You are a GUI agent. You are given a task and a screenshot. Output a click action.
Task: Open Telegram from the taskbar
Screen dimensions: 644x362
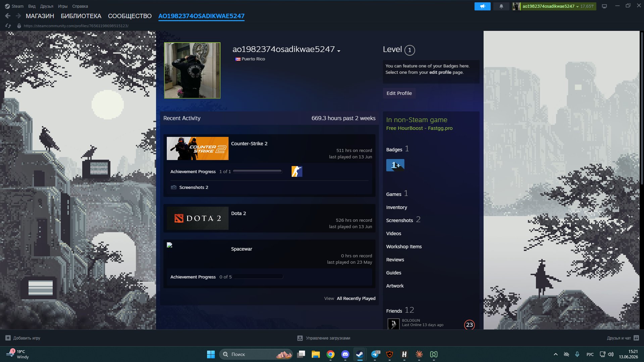375,354
